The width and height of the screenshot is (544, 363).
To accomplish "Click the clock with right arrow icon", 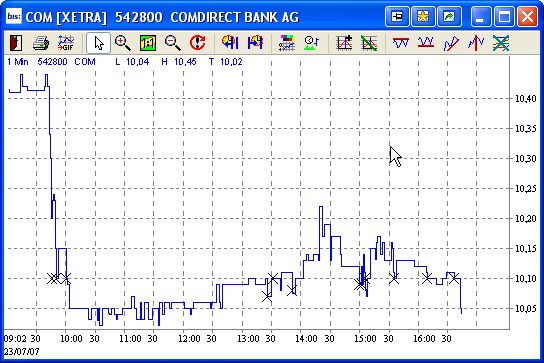I will [x=255, y=43].
